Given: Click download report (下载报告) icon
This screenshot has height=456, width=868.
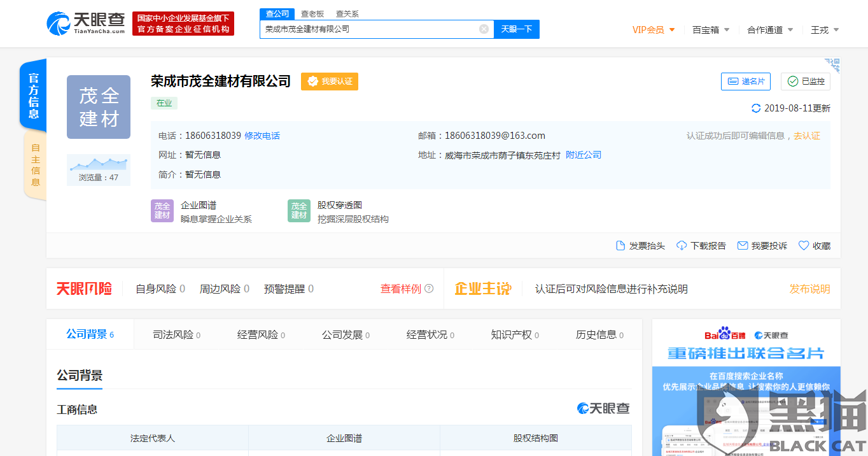Looking at the screenshot, I should 682,246.
